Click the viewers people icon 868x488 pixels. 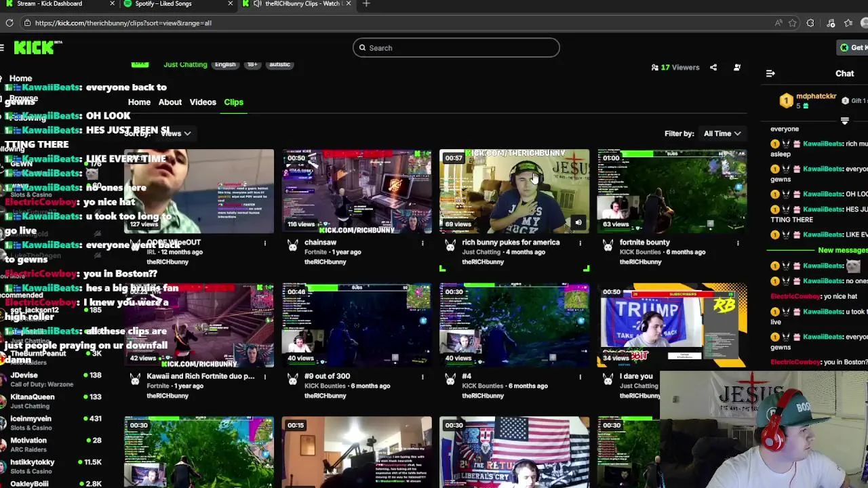click(x=654, y=67)
